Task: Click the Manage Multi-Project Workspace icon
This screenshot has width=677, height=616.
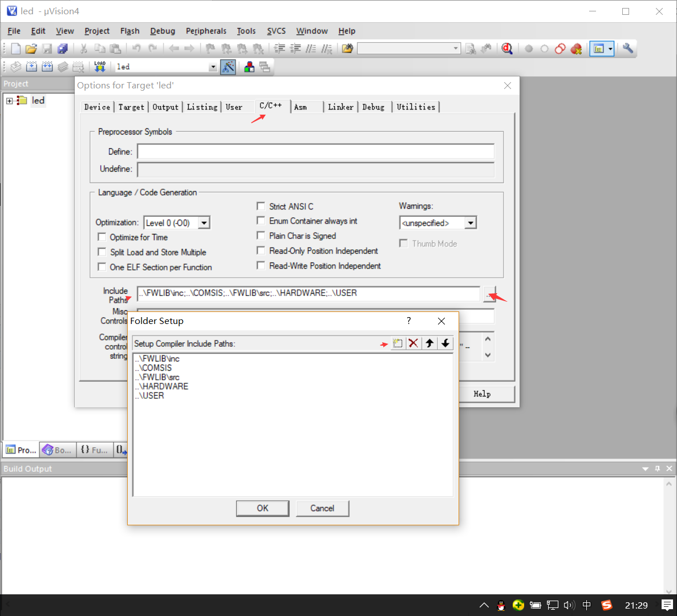Action: 265,67
